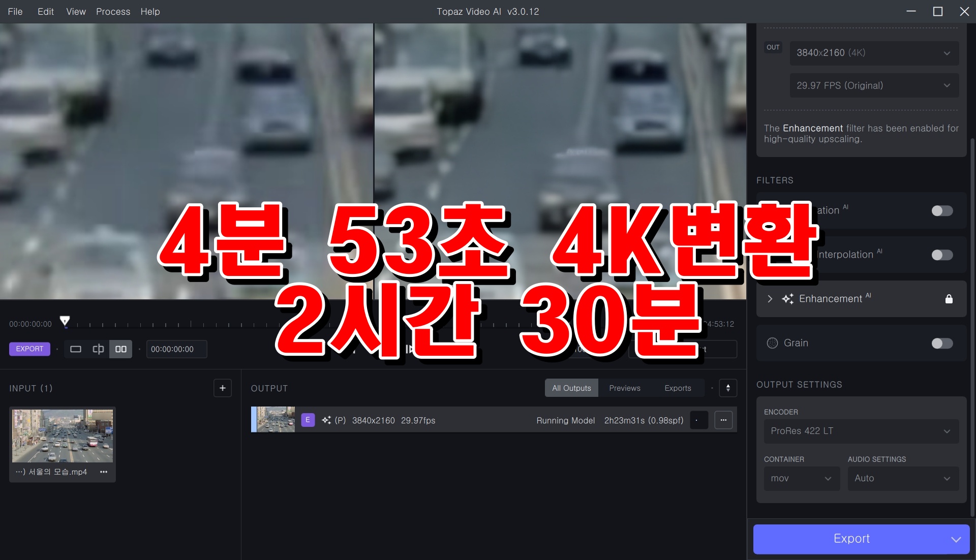
Task: Stop the running export with square button
Action: tap(698, 420)
